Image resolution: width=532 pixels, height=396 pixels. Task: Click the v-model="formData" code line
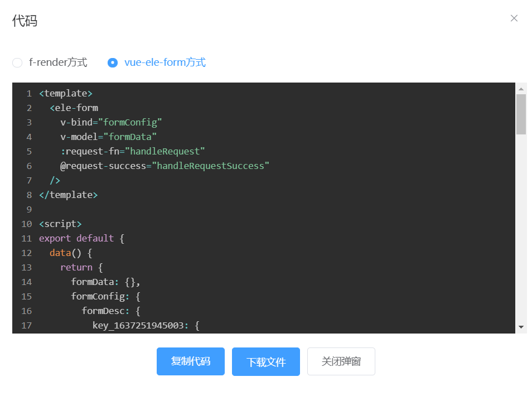pos(108,137)
